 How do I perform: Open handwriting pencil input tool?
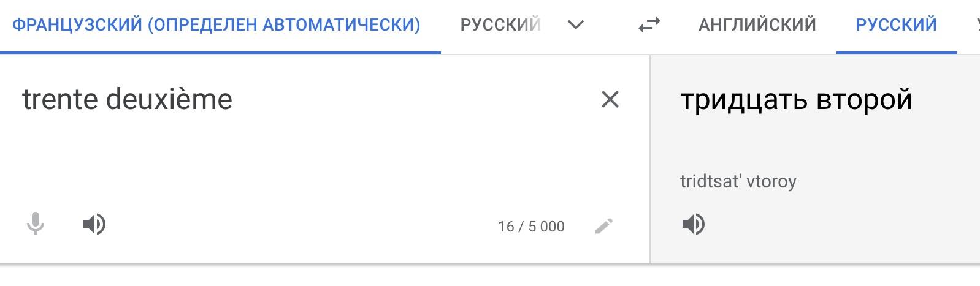pyautogui.click(x=604, y=226)
